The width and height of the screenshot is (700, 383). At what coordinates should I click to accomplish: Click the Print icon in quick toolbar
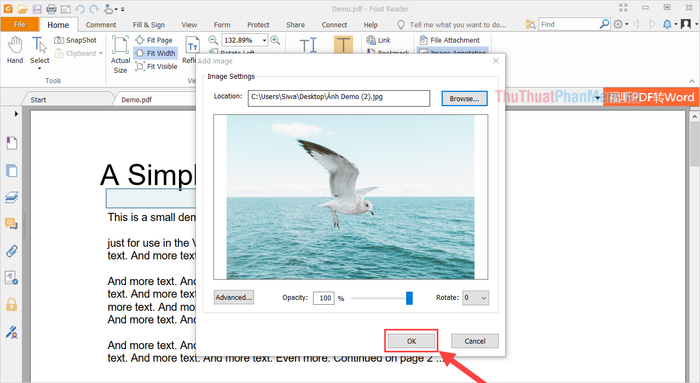tap(51, 9)
